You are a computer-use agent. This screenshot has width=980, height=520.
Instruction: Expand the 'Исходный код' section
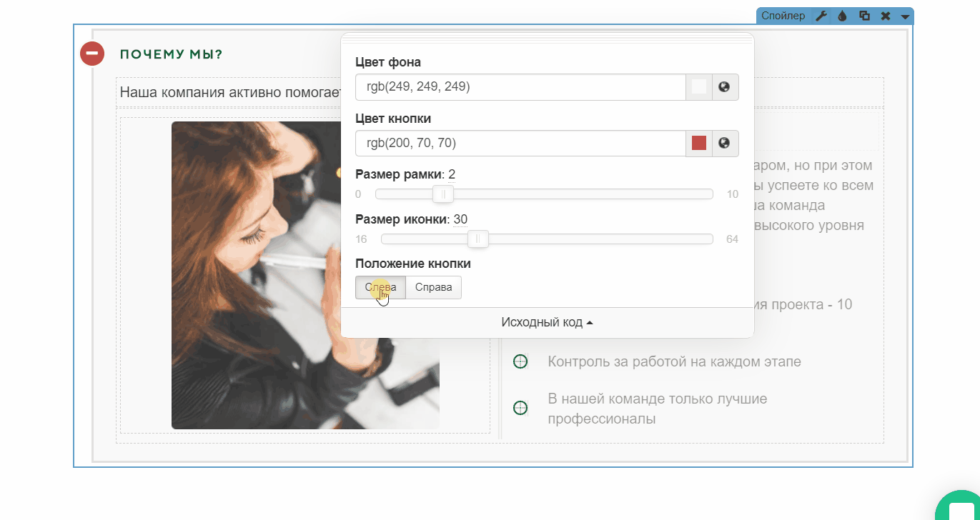547,323
